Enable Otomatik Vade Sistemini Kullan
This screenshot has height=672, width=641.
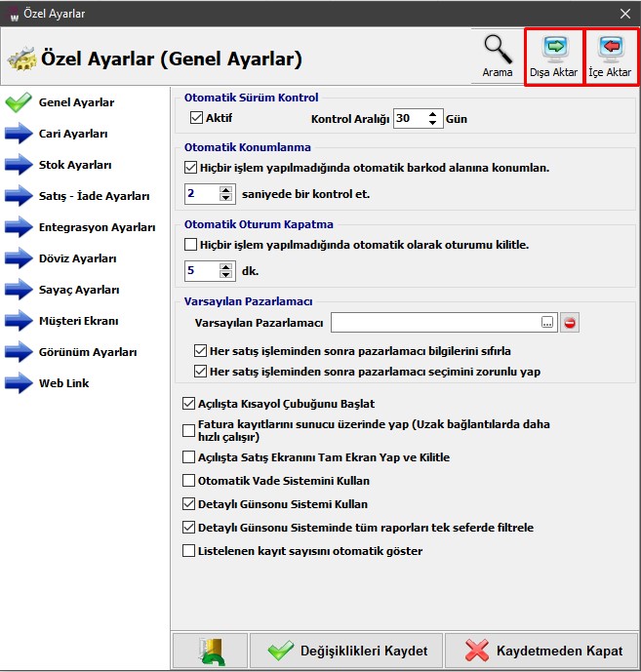click(x=188, y=481)
